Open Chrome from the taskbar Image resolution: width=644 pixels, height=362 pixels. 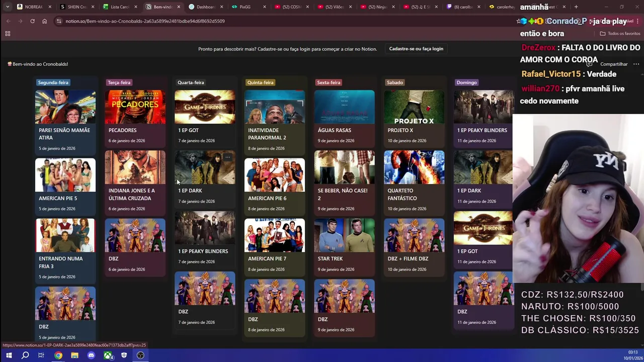click(x=58, y=355)
